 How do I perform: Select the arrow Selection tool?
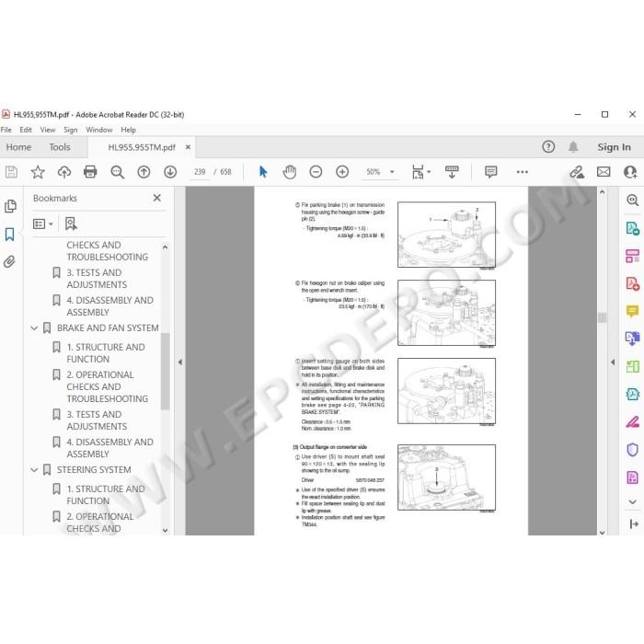[x=263, y=172]
